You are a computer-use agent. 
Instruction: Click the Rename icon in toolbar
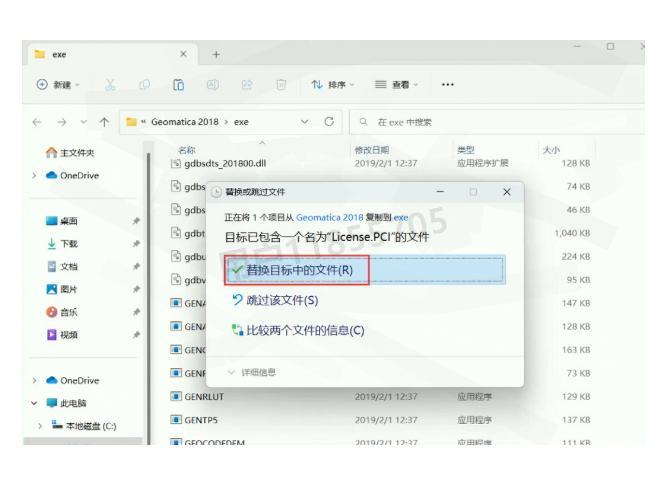click(x=213, y=85)
